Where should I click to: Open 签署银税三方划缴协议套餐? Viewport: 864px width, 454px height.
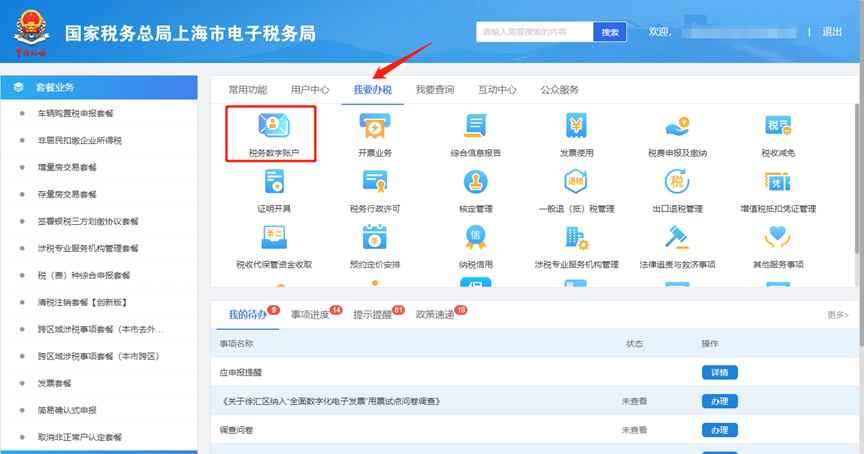click(88, 221)
